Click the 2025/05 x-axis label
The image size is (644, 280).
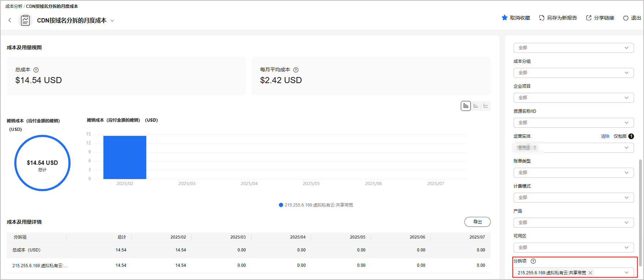click(311, 184)
